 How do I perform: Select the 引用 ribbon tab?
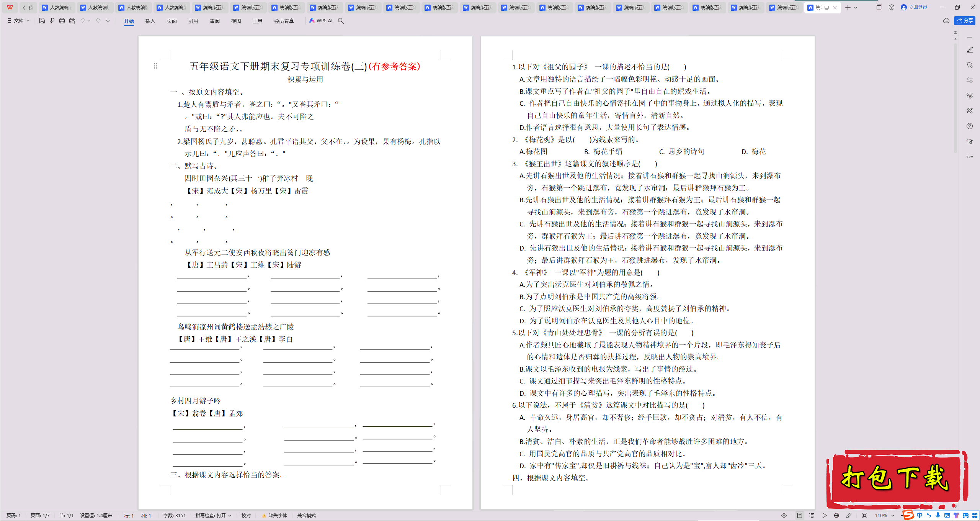pyautogui.click(x=193, y=21)
